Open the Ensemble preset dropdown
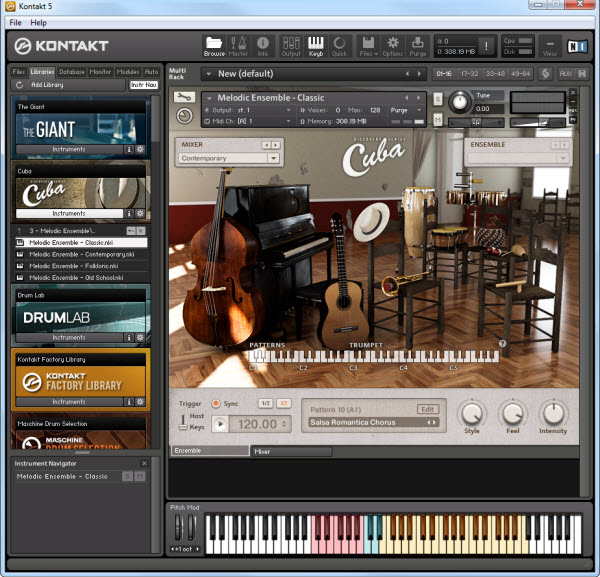The height and width of the screenshot is (577, 600). (x=518, y=158)
